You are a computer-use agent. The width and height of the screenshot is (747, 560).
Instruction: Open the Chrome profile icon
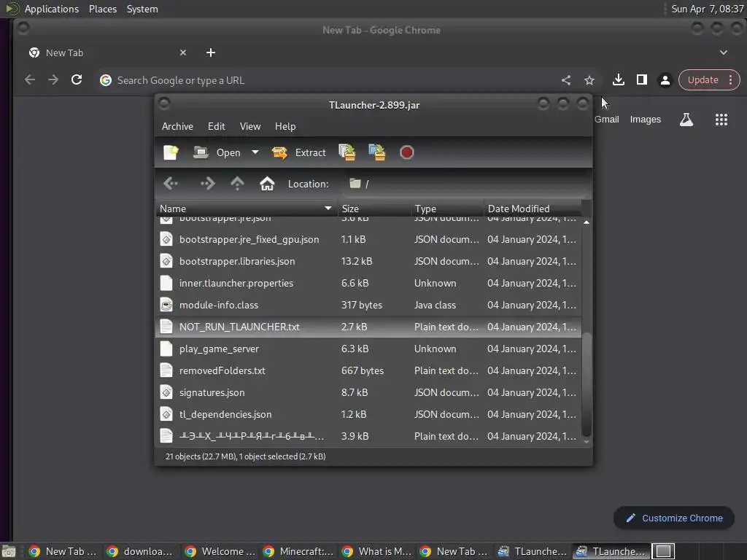pos(665,80)
